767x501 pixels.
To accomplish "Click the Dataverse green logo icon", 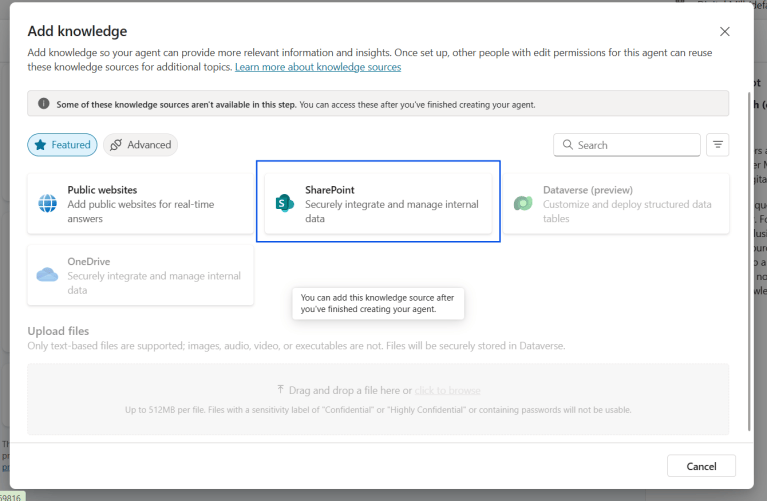I will tap(523, 204).
